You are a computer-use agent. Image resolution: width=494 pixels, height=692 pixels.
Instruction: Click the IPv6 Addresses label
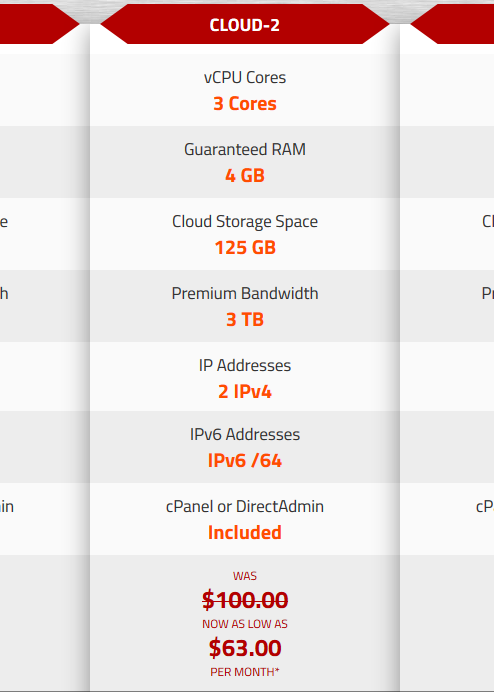tap(245, 435)
